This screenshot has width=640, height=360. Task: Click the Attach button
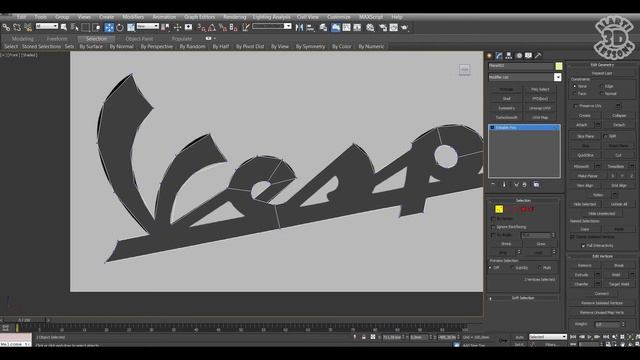[582, 125]
